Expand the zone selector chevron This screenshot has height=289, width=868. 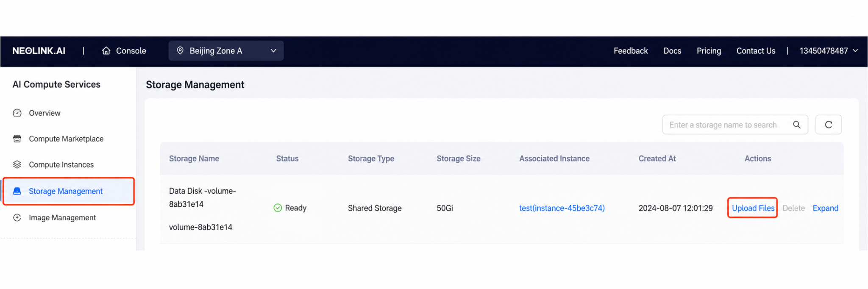(274, 51)
